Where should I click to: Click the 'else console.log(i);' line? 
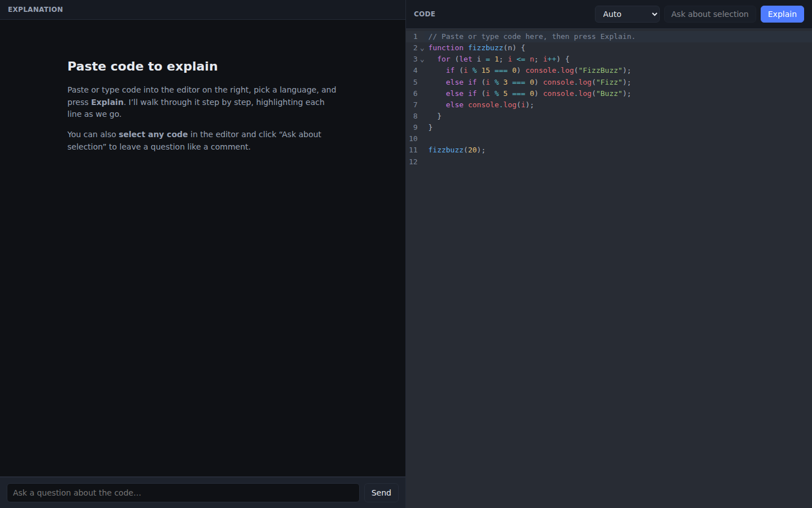490,105
